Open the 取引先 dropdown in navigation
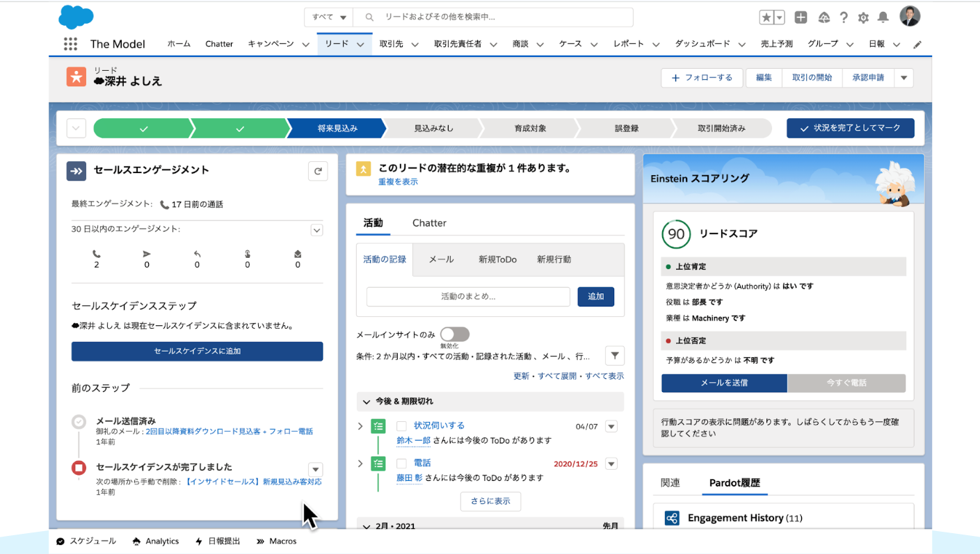980x554 pixels. [x=415, y=43]
